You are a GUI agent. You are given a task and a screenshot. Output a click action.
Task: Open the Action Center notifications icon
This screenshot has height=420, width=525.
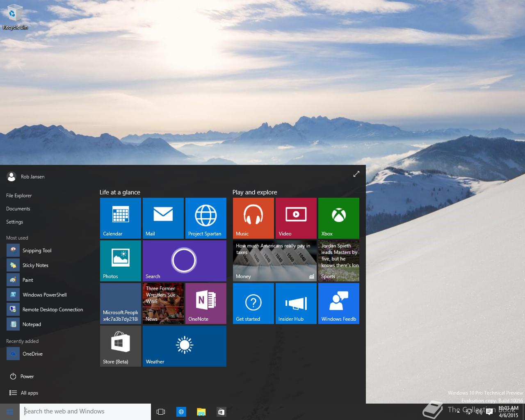pyautogui.click(x=489, y=412)
